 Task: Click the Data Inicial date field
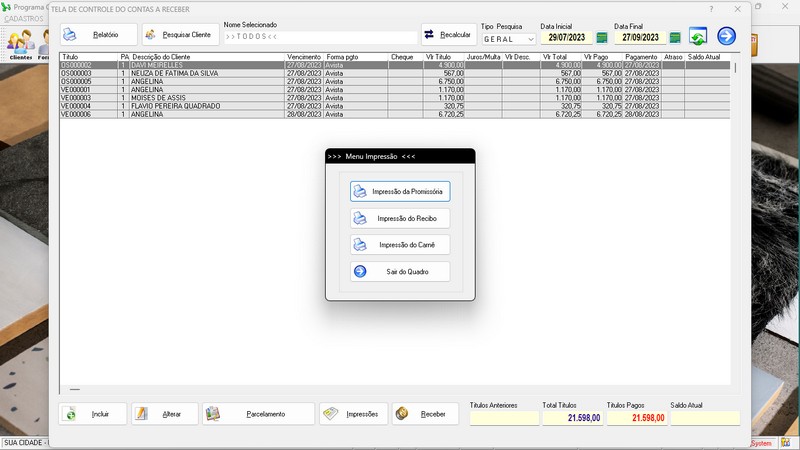tap(566, 38)
